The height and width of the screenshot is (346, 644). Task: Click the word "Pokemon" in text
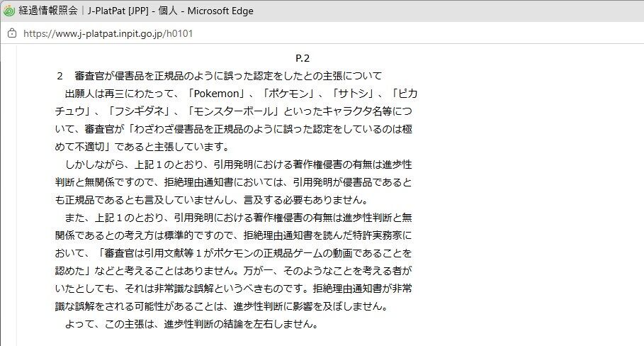216,94
